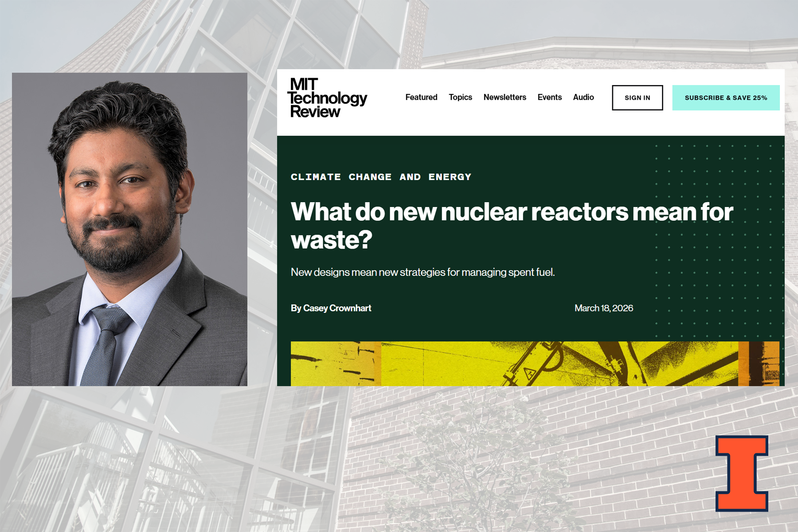The width and height of the screenshot is (798, 532).
Task: Select the subtitle about managing spent fuel
Action: (423, 273)
